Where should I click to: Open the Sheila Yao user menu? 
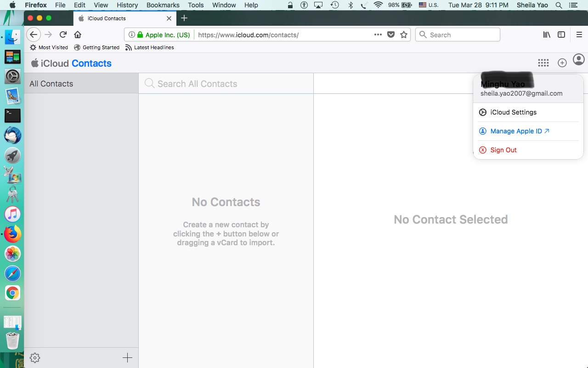(532, 5)
